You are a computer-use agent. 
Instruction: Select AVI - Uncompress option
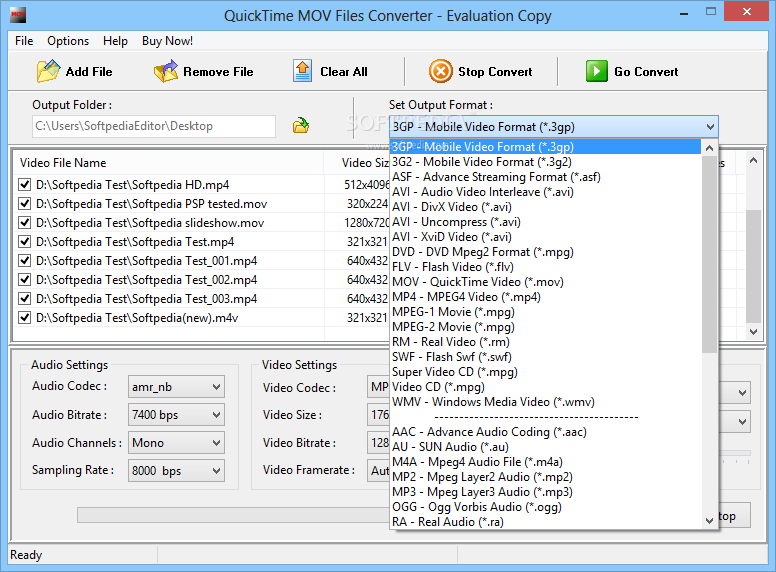tap(546, 222)
